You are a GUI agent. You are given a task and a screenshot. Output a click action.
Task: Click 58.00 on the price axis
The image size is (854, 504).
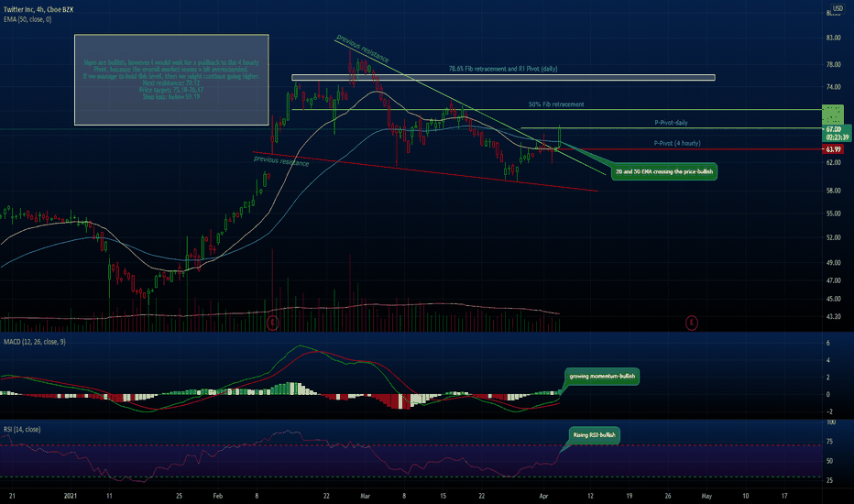point(833,191)
